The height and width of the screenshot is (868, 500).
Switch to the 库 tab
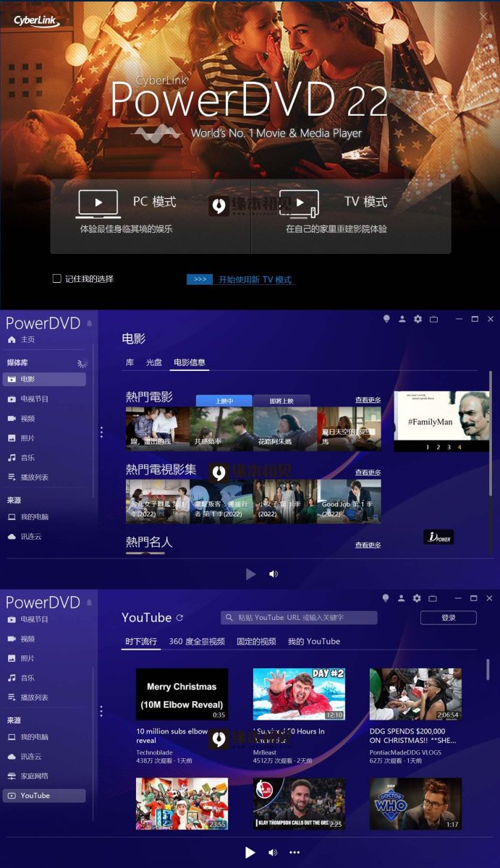[130, 362]
